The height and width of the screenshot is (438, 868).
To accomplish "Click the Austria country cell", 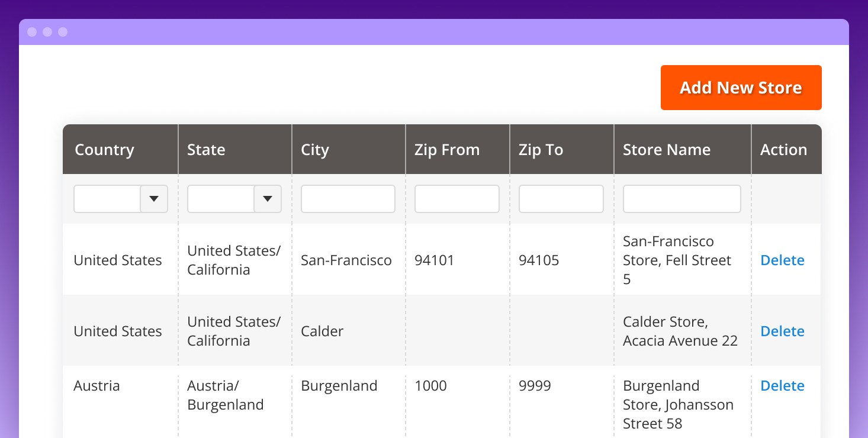I will click(x=97, y=386).
